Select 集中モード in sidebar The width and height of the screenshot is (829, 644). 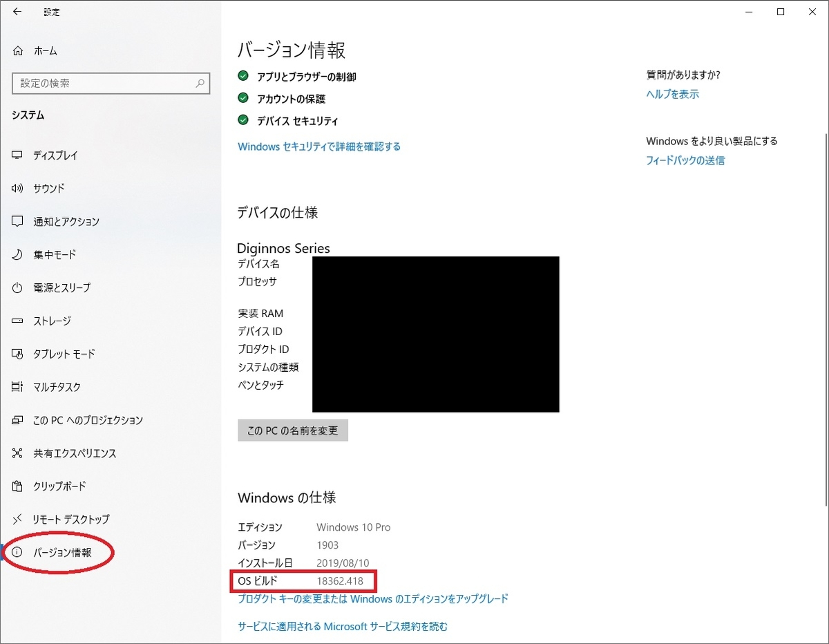111,254
